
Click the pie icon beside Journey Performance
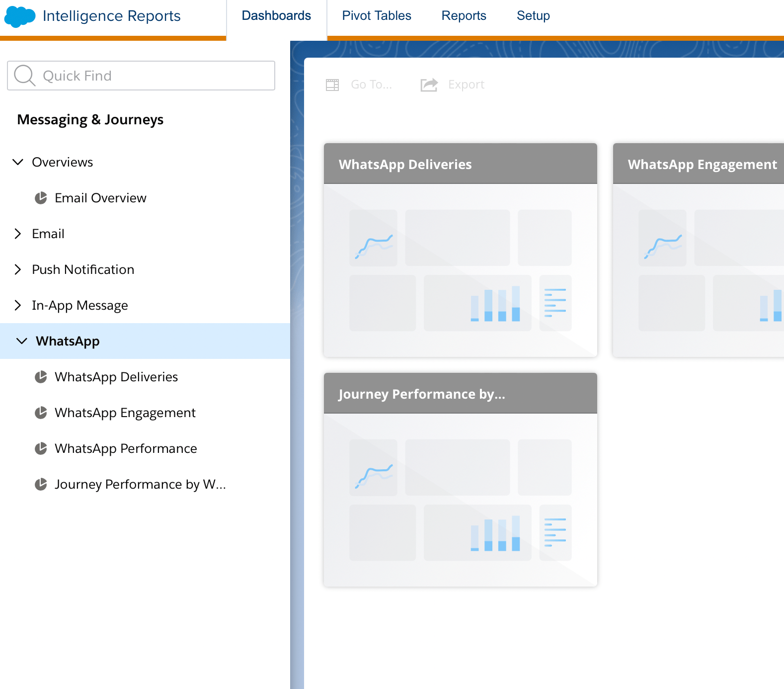click(x=41, y=484)
